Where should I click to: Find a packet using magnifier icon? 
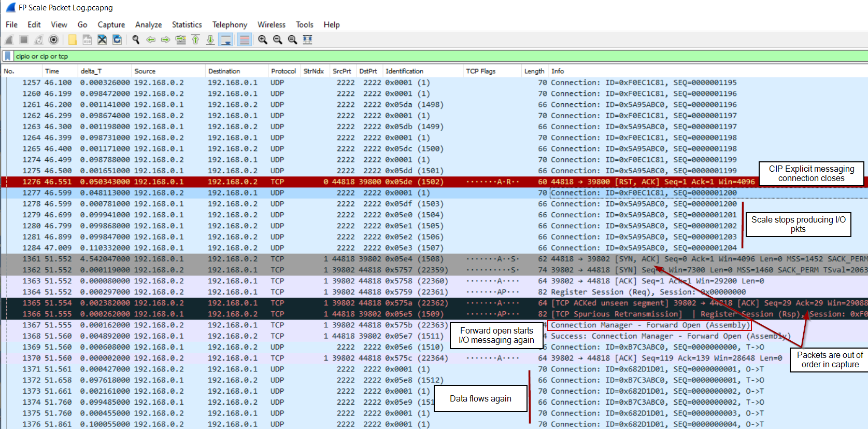tap(136, 39)
